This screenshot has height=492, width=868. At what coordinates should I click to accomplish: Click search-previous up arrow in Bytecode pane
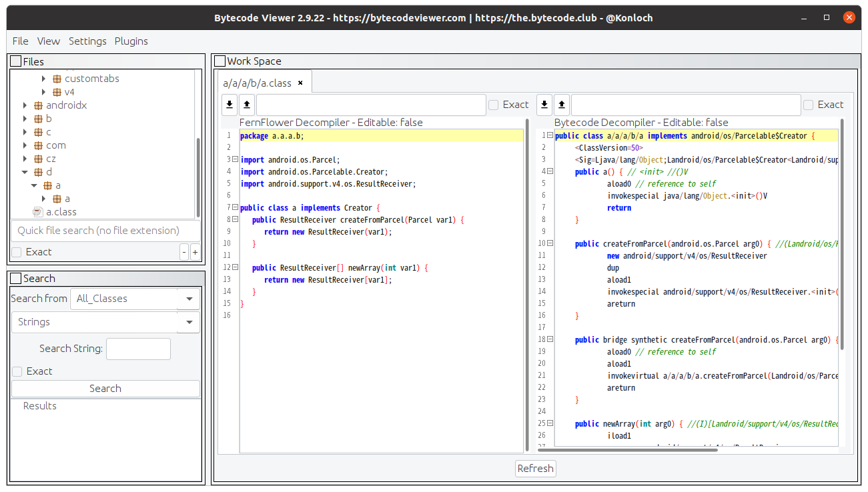click(x=562, y=105)
